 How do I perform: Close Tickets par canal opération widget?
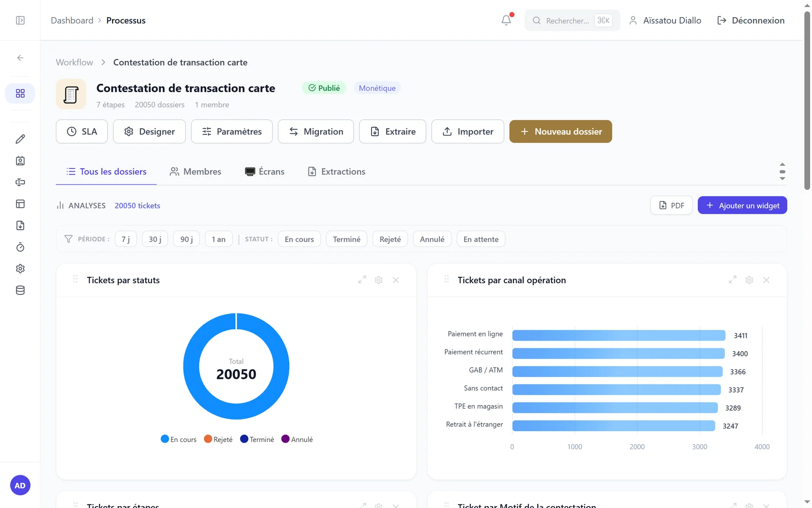766,280
